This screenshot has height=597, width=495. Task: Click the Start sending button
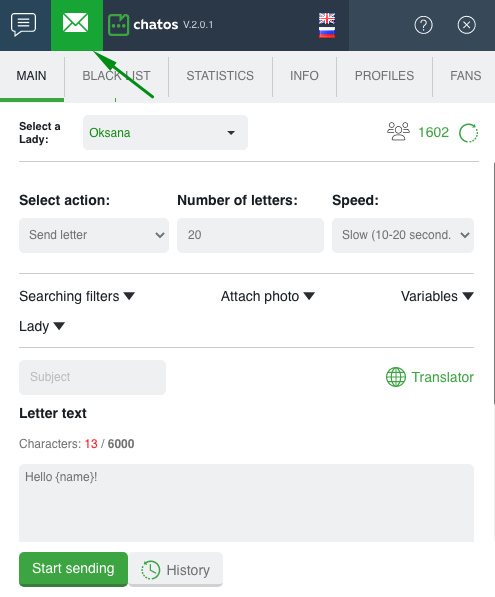[73, 569]
